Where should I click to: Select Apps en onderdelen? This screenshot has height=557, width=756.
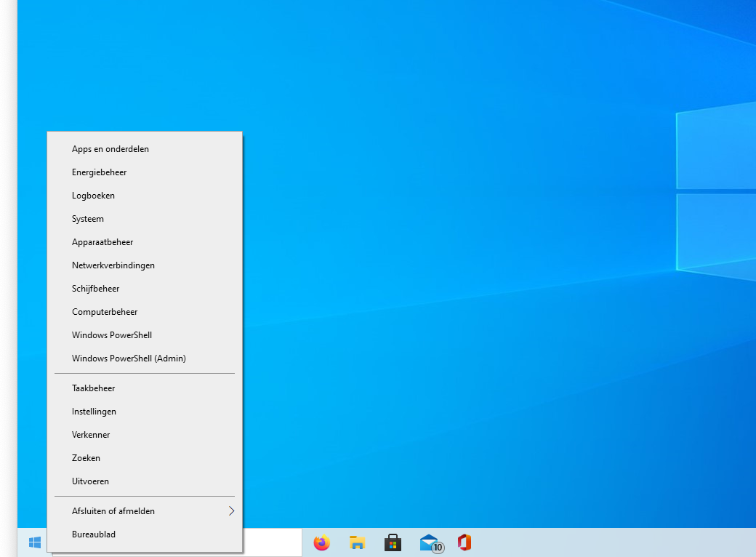[x=110, y=149]
